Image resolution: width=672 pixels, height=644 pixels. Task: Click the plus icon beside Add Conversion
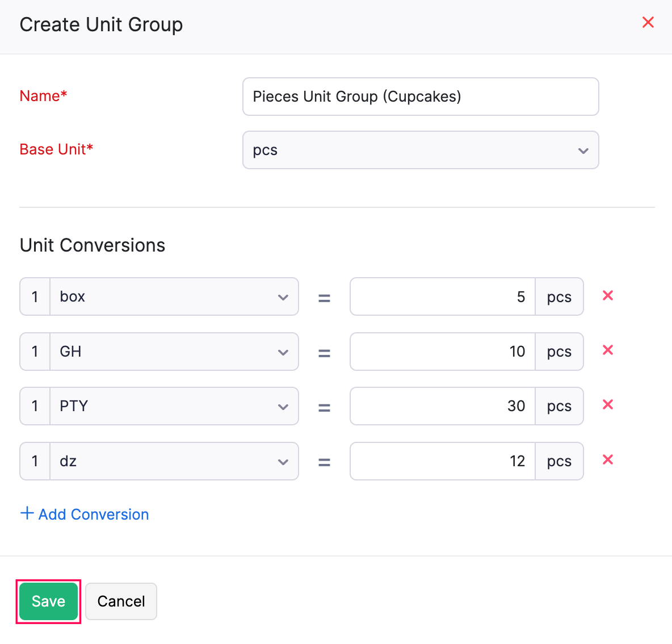point(27,513)
